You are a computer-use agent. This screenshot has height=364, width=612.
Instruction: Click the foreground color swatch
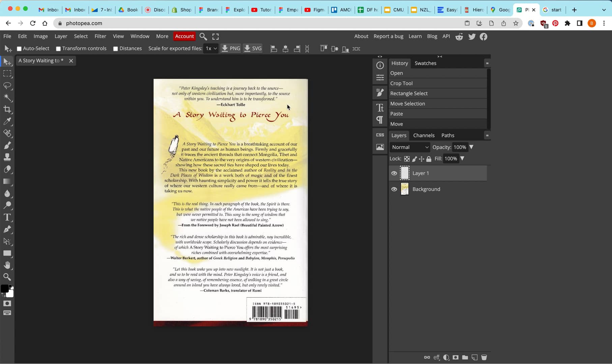5,289
